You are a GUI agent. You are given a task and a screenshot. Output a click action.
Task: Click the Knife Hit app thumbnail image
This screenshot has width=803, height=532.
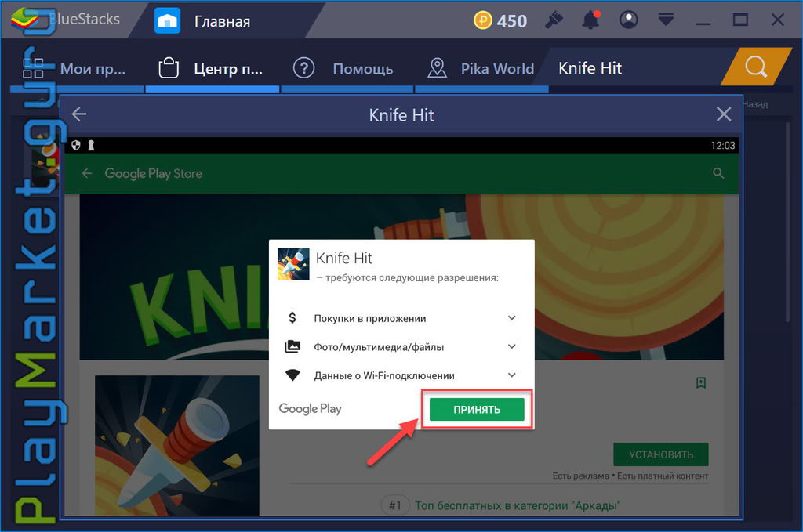(x=177, y=446)
